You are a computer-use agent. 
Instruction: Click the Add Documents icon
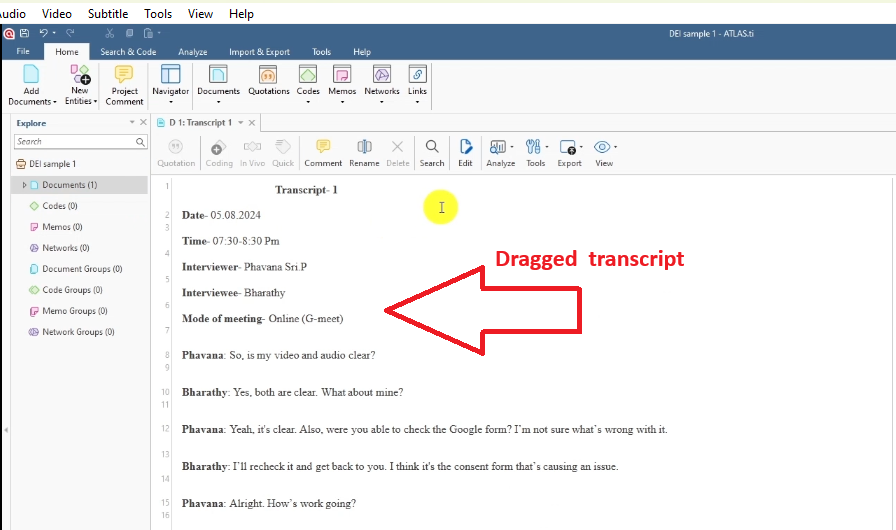click(x=31, y=74)
